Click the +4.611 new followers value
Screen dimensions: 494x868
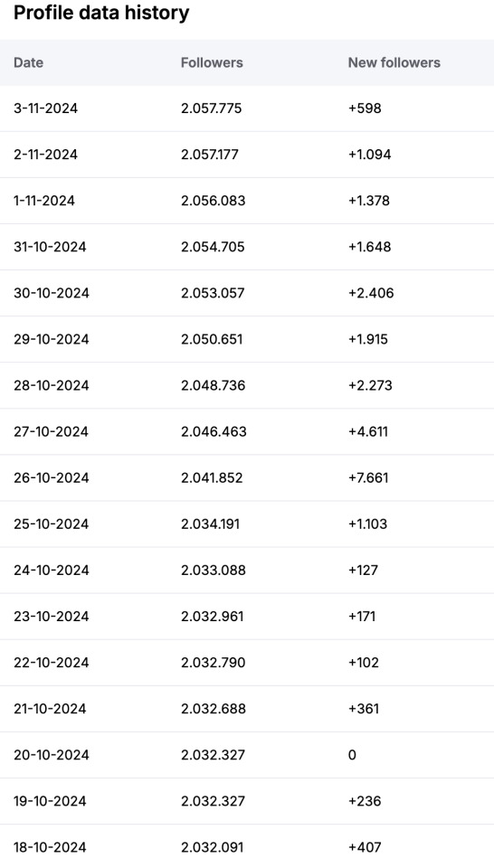(x=367, y=431)
